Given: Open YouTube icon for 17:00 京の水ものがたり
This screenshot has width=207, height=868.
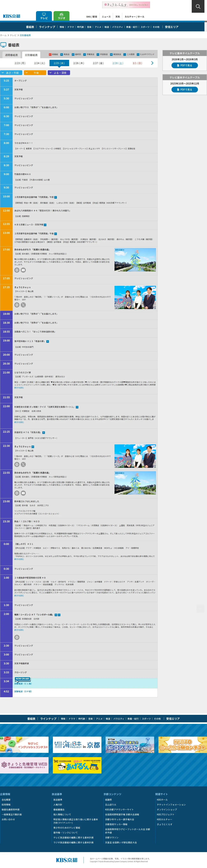Looking at the screenshot, I should (x=23, y=270).
